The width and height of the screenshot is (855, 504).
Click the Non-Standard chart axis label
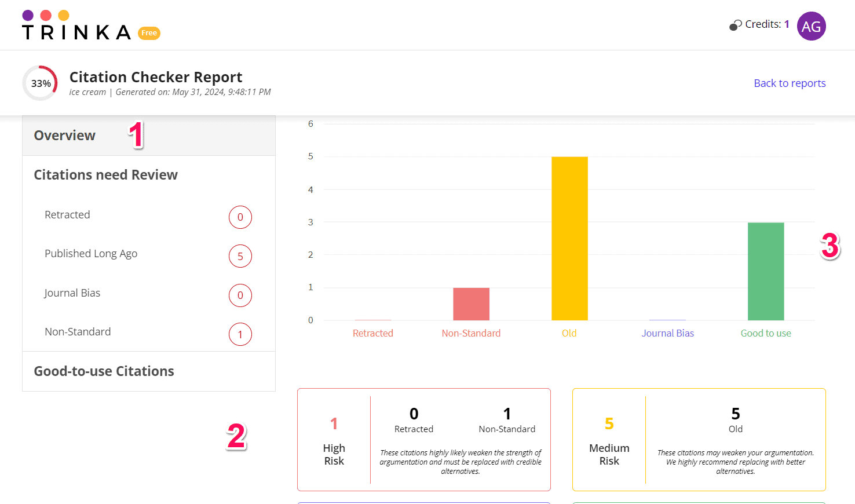[471, 333]
